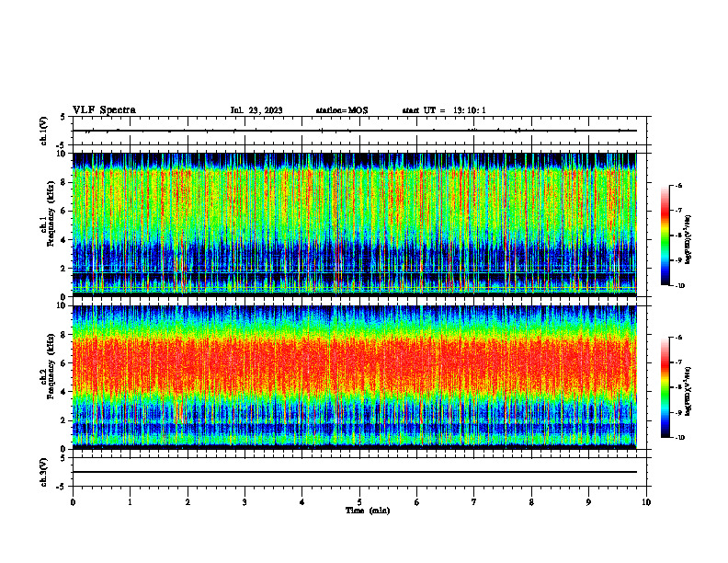Viewport: 728px width, 563px height.
Task: Click the "-6" label on the ch.1 colorbar
Action: pyautogui.click(x=678, y=186)
